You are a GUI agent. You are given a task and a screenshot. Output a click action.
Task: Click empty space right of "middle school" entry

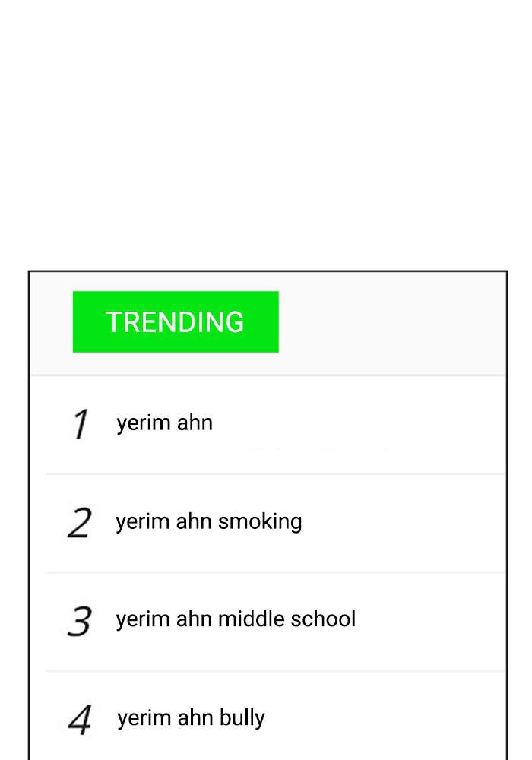[x=429, y=619]
